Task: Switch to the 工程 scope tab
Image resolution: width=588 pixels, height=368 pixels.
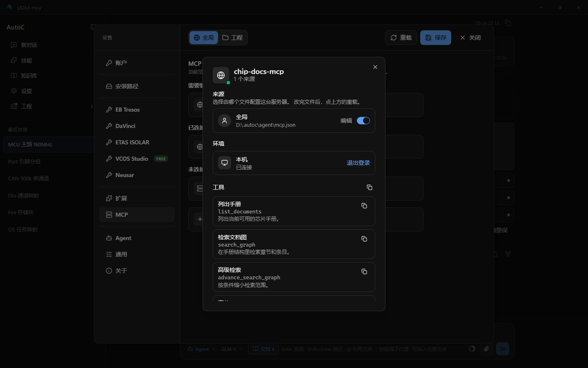Action: (232, 38)
